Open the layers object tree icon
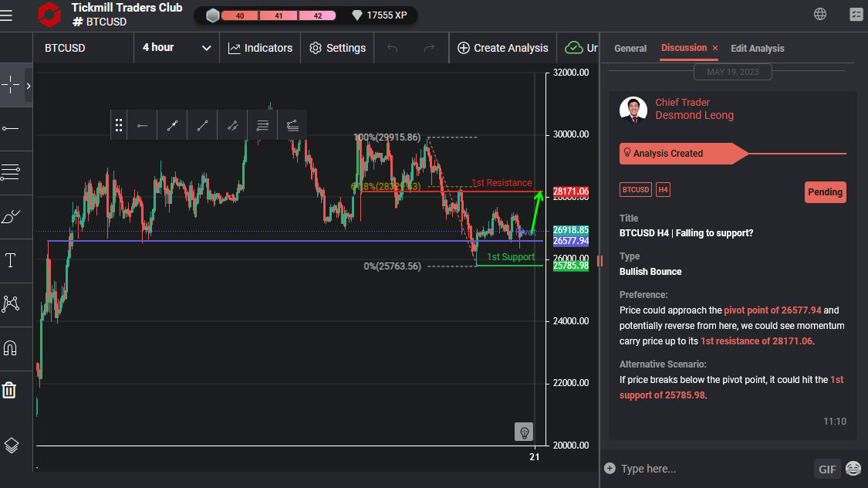Screen dimensions: 868x488 (x=11, y=446)
